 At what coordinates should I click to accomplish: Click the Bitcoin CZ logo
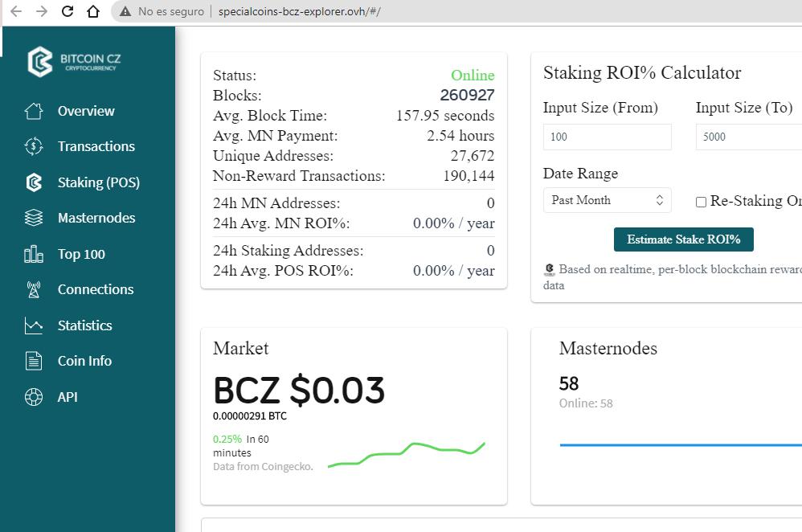coord(74,62)
